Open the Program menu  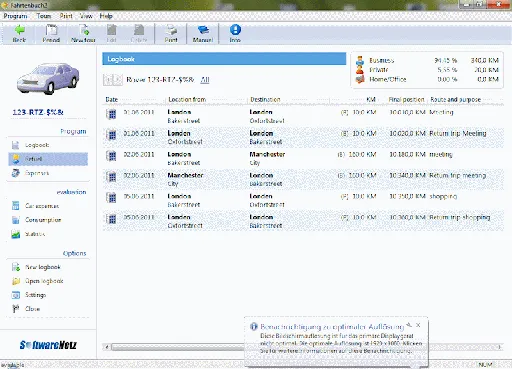coord(15,16)
